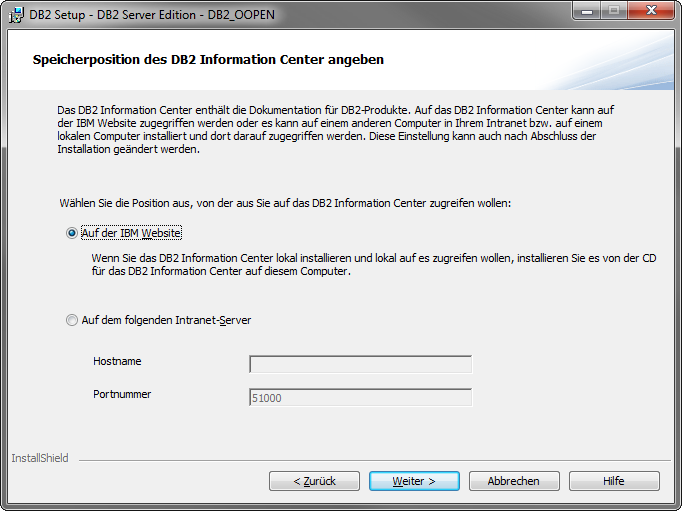Click the paragraph starting 'Wenn Sie das DB2'
Viewport: 682px width, 511px height.
[374, 264]
